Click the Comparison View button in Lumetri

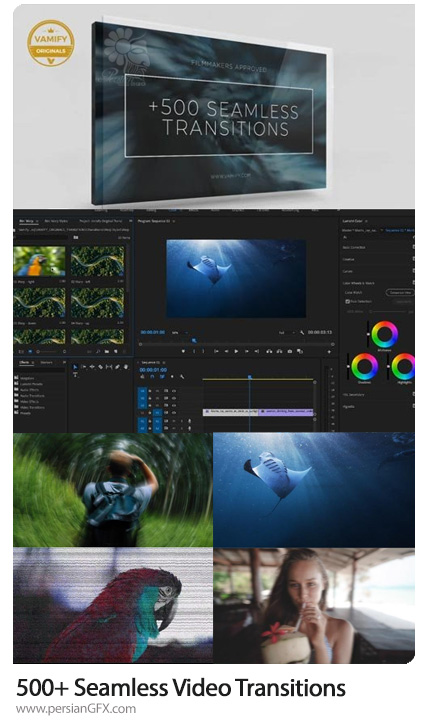[x=400, y=292]
